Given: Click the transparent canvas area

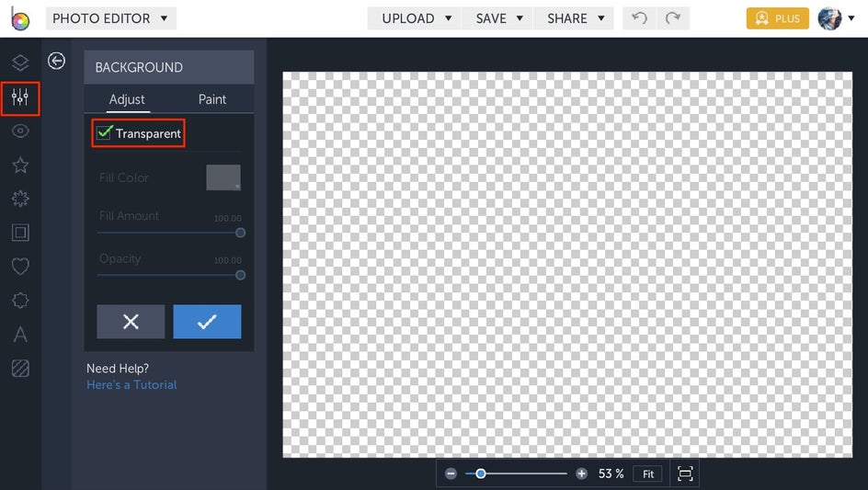Looking at the screenshot, I should tap(567, 265).
